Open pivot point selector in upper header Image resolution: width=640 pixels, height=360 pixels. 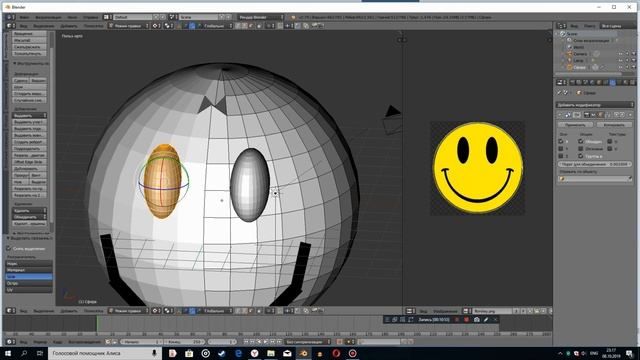click(x=168, y=26)
